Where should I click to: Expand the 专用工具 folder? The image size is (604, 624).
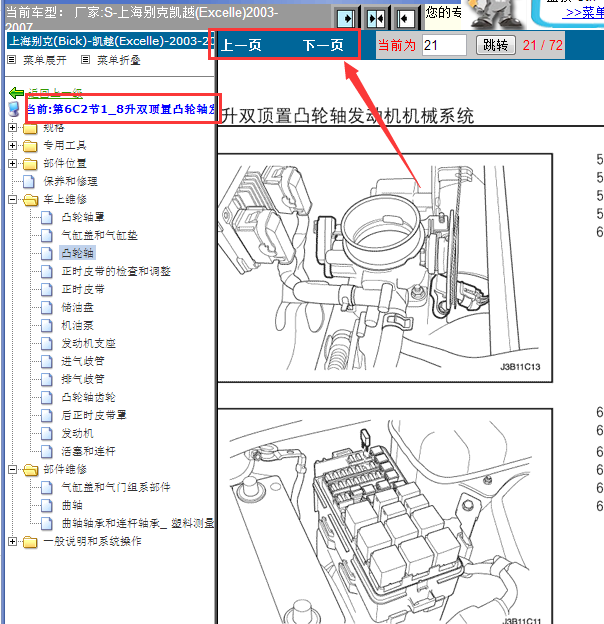[12, 145]
